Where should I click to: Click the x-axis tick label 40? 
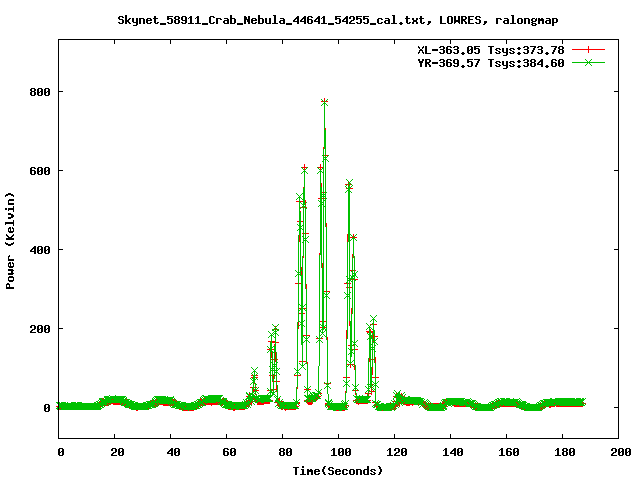pos(173,452)
